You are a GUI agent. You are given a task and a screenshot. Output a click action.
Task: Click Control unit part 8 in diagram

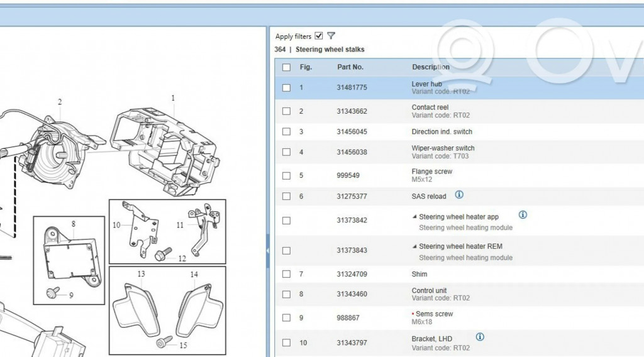tap(70, 259)
